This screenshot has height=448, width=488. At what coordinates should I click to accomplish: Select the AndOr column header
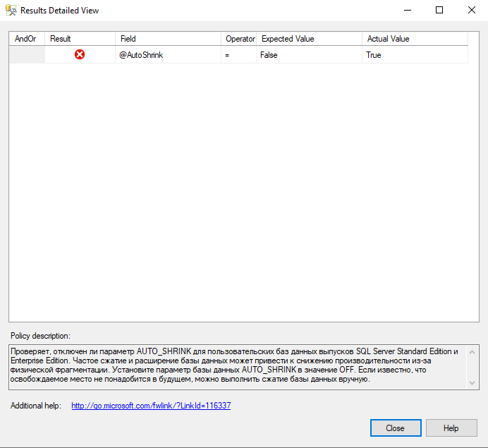click(27, 39)
